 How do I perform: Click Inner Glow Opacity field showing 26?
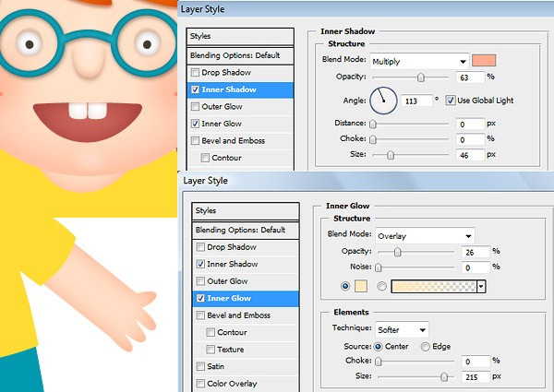point(476,253)
